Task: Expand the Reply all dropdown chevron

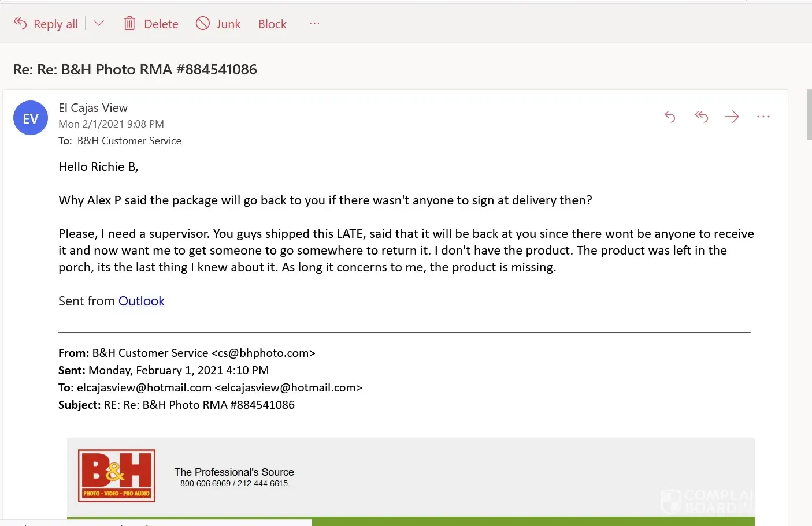Action: pyautogui.click(x=99, y=23)
